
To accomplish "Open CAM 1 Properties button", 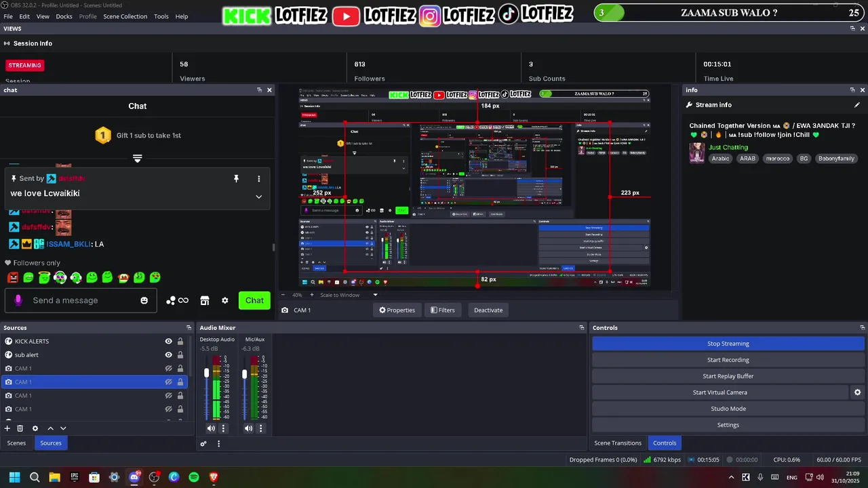I will pyautogui.click(x=397, y=310).
